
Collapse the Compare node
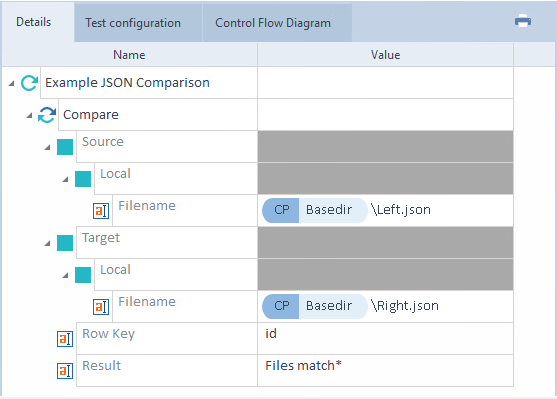click(x=29, y=115)
